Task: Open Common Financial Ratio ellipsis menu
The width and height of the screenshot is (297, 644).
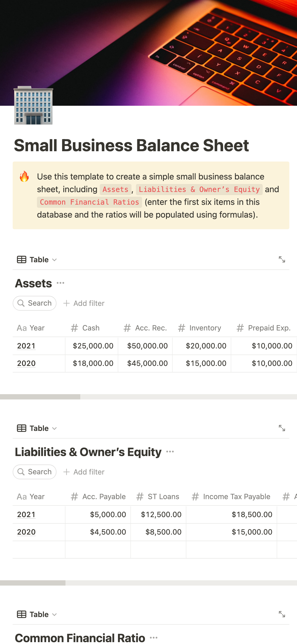Action: (x=154, y=638)
